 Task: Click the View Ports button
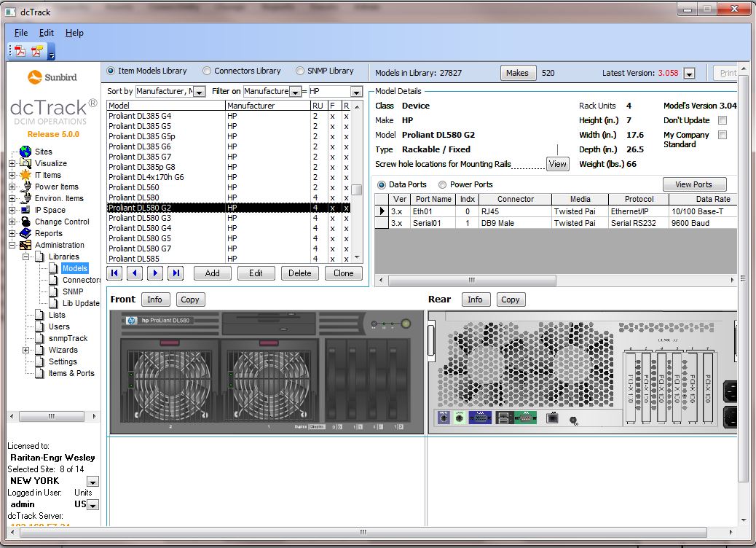694,184
